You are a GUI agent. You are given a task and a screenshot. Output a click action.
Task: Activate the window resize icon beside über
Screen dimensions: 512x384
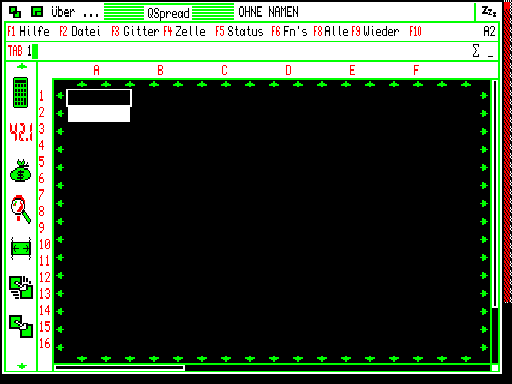(x=37, y=12)
